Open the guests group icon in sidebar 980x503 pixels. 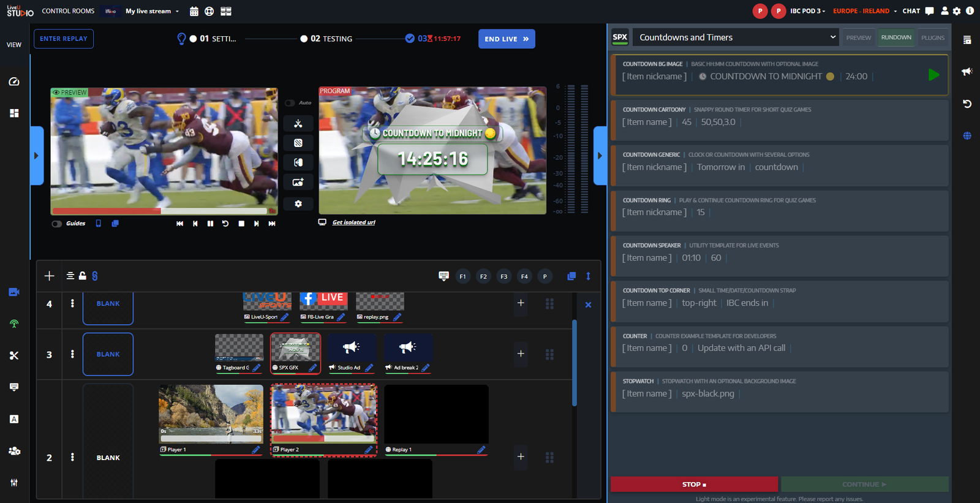14,451
